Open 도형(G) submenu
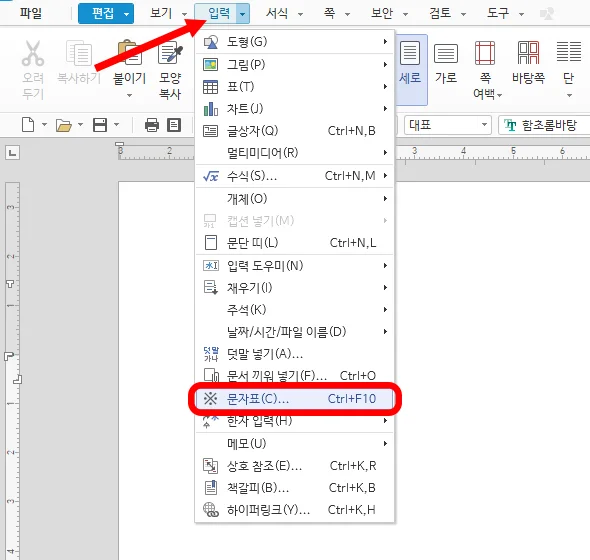This screenshot has width=590, height=560. (x=295, y=41)
